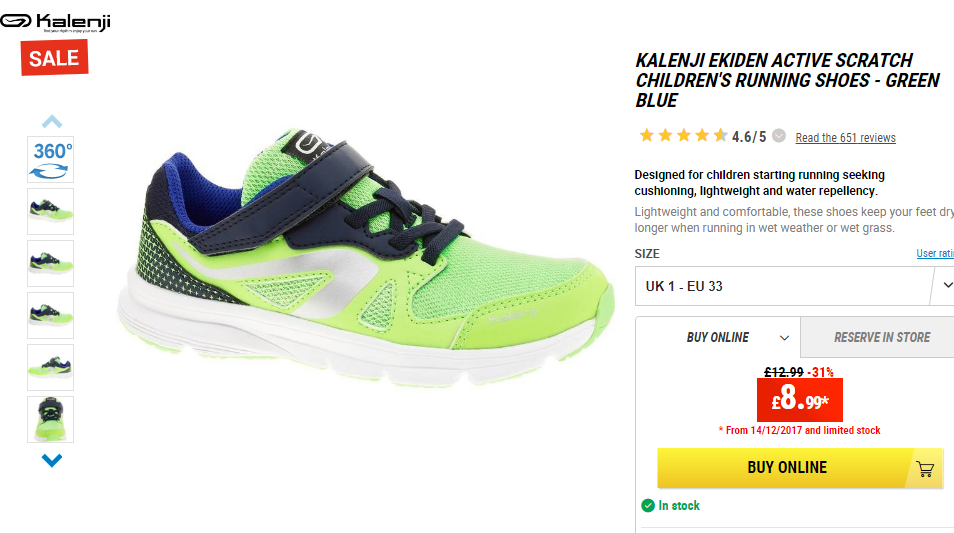Click the shopping cart icon on Buy Online
Screen dimensions: 954x533
pos(925,469)
